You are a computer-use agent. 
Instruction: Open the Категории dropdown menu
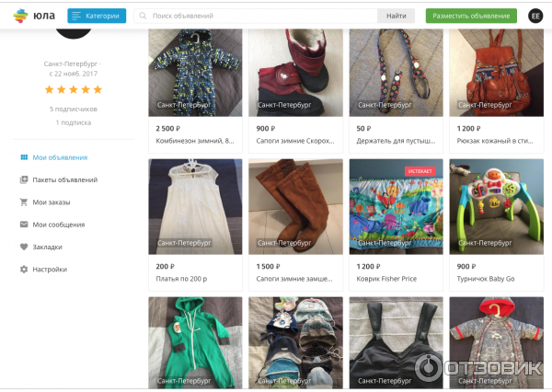97,16
